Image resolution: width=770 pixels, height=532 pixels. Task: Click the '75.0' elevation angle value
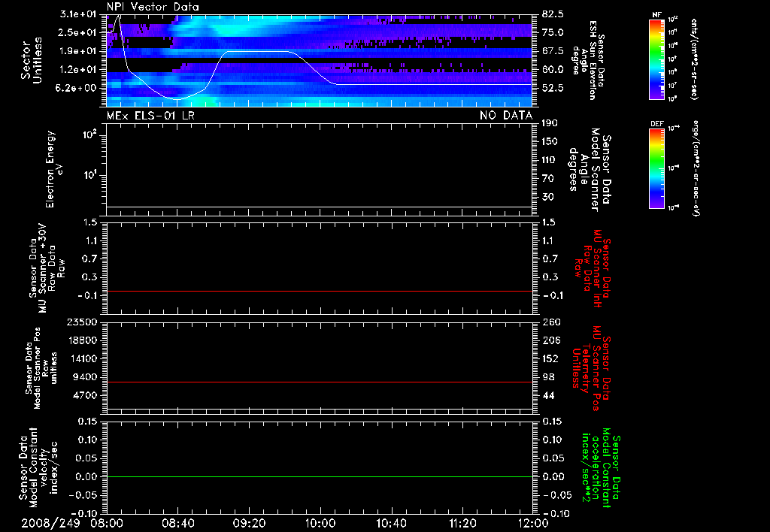point(553,32)
